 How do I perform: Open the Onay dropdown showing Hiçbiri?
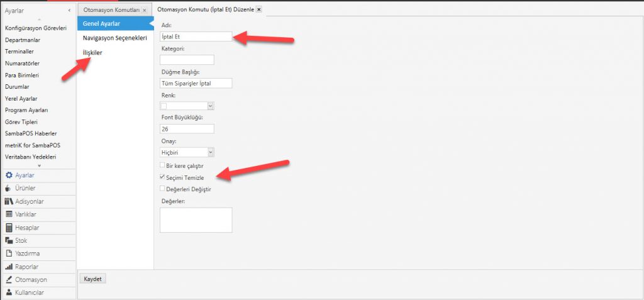[x=211, y=152]
